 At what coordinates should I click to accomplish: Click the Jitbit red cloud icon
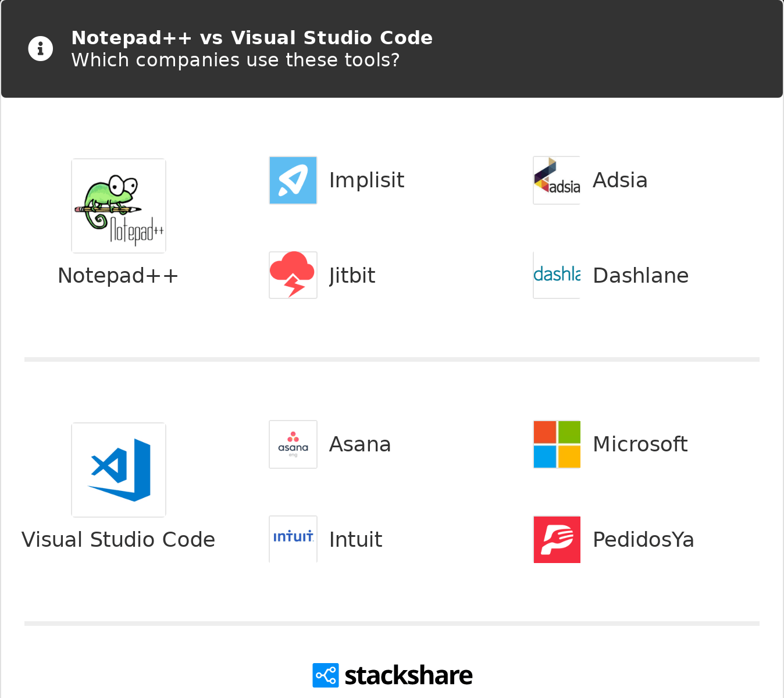click(x=293, y=275)
